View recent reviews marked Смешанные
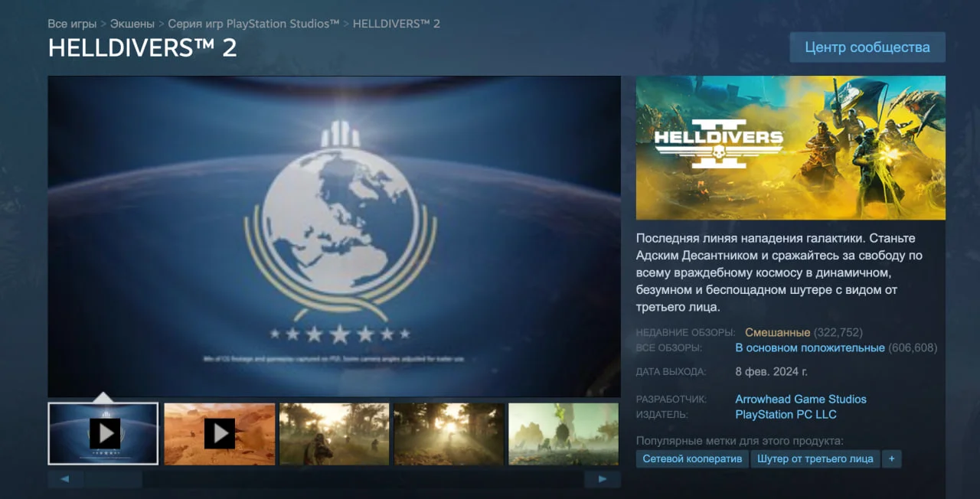Screen dimensions: 980x499 (777, 332)
